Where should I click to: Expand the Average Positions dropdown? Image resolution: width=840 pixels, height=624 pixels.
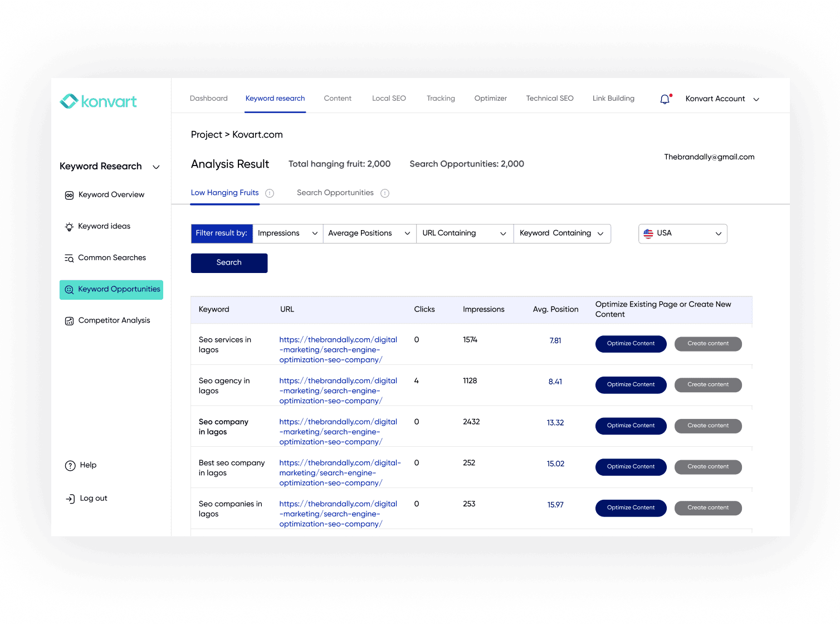[x=369, y=233]
